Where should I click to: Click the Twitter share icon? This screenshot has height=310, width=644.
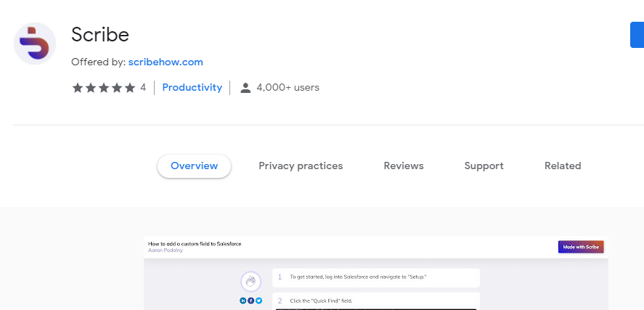(x=258, y=301)
